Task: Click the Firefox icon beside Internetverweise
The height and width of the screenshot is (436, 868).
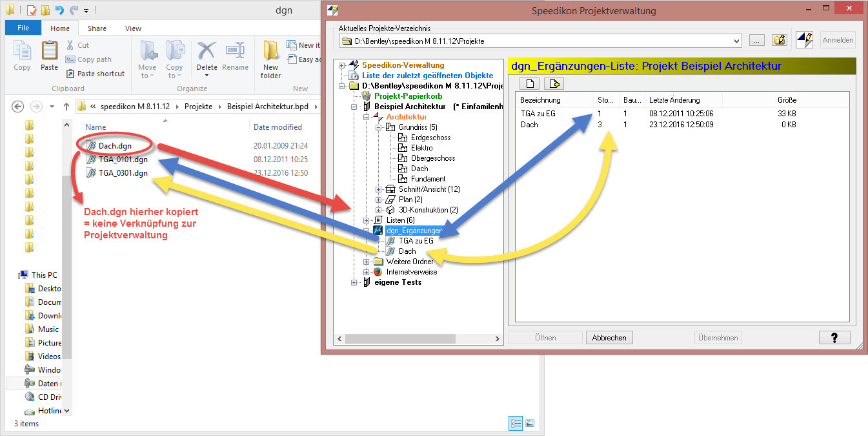Action: (x=378, y=272)
